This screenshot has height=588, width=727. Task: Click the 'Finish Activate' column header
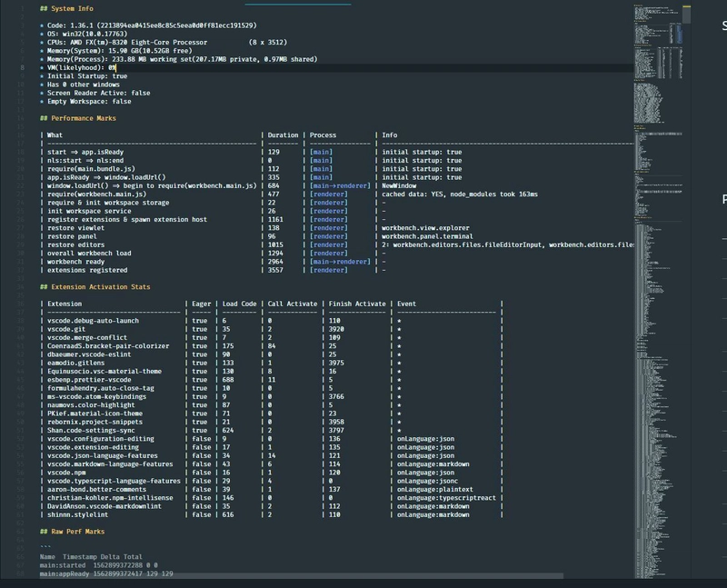pos(357,304)
